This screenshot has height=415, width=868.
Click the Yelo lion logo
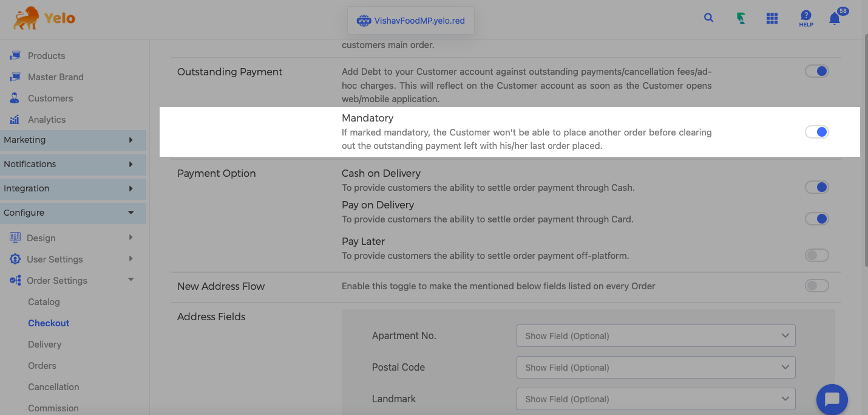coord(44,18)
